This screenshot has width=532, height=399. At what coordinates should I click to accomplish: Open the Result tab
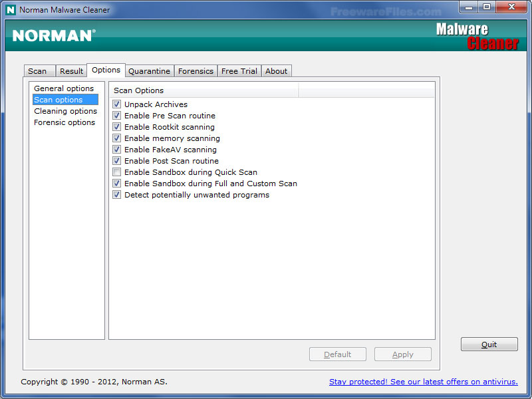(71, 71)
